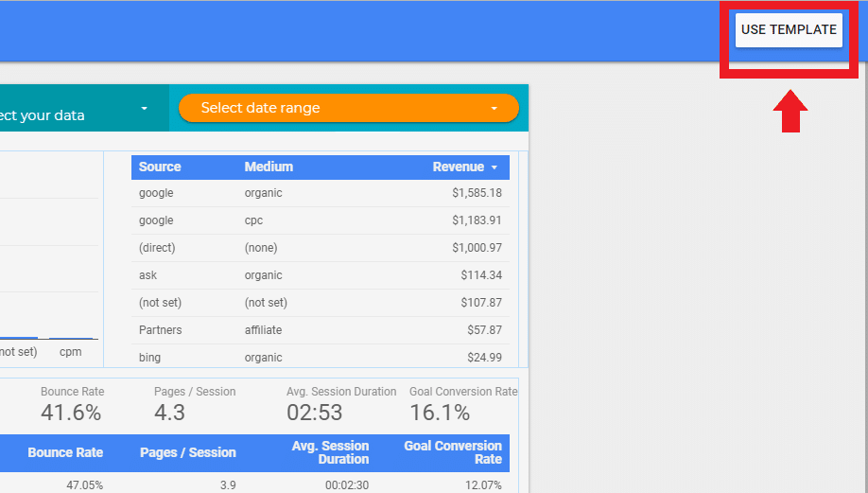Click the Source column header
The height and width of the screenshot is (493, 868).
coord(160,167)
